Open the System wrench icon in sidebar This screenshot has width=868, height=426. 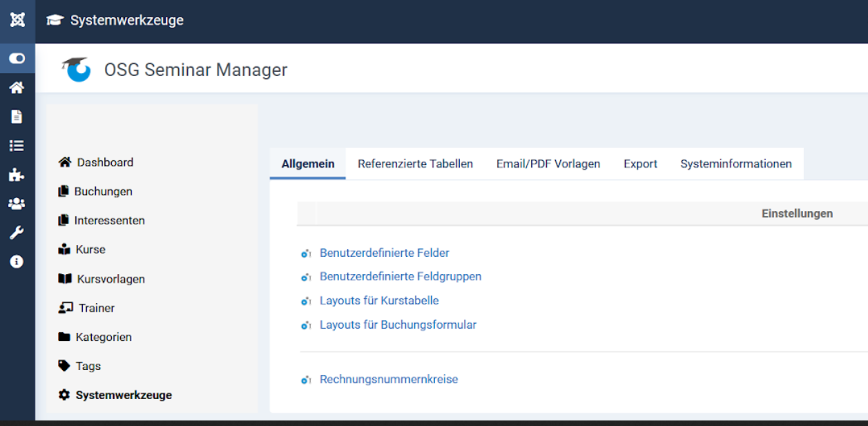pyautogui.click(x=17, y=233)
